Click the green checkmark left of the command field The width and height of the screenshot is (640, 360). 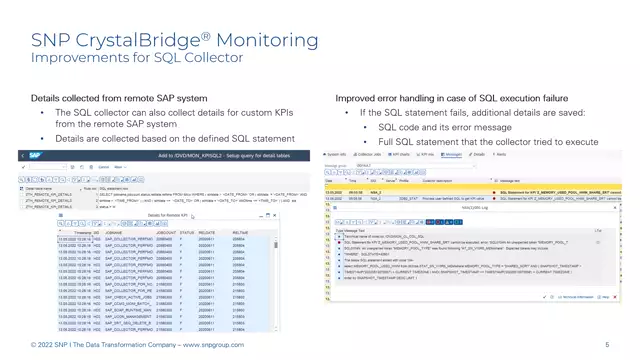click(23, 167)
